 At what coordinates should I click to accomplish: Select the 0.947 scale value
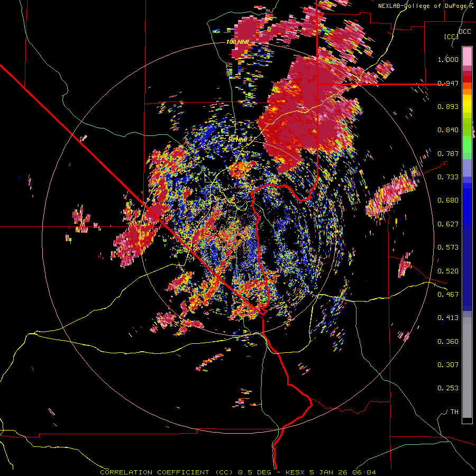click(448, 83)
